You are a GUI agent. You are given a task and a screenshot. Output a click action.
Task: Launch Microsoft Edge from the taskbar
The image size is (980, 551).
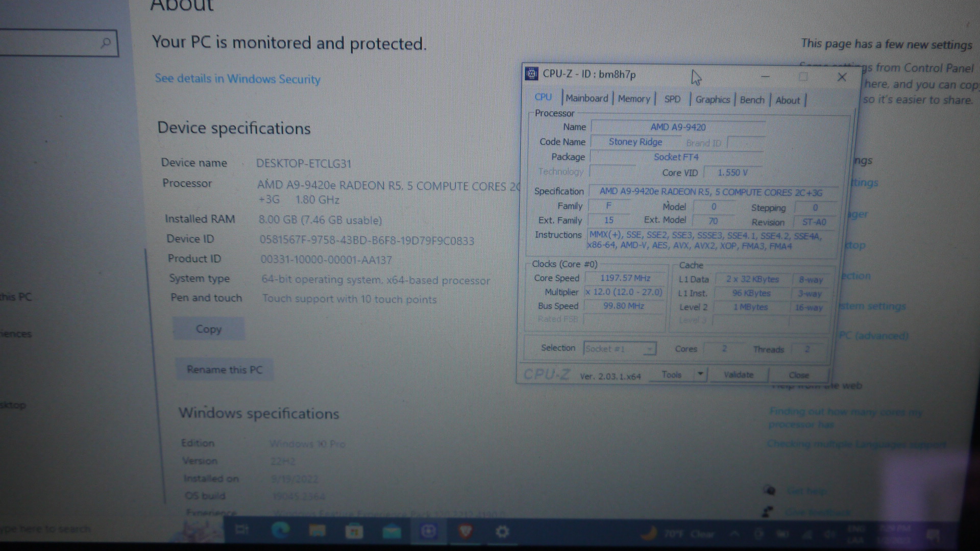point(280,531)
